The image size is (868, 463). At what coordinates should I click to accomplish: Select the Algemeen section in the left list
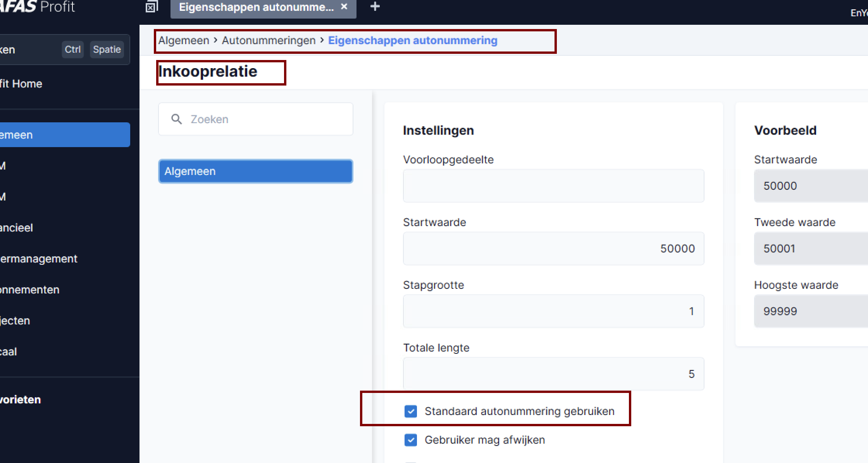(256, 171)
